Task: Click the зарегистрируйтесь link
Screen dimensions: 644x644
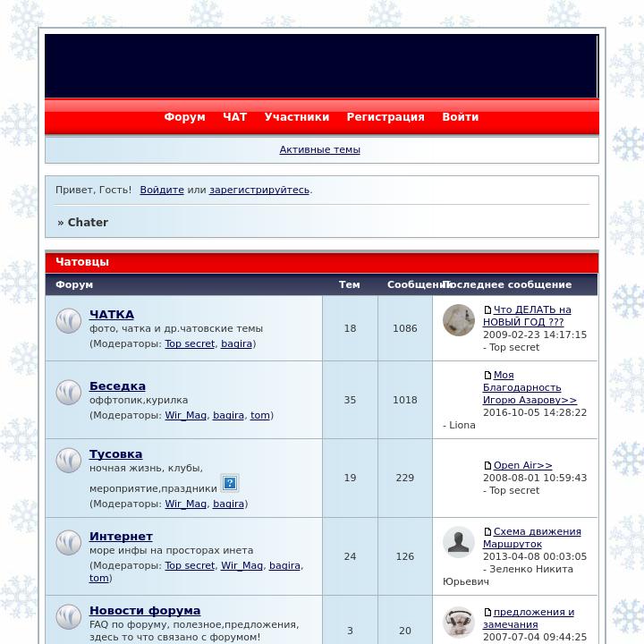Action: tap(259, 190)
